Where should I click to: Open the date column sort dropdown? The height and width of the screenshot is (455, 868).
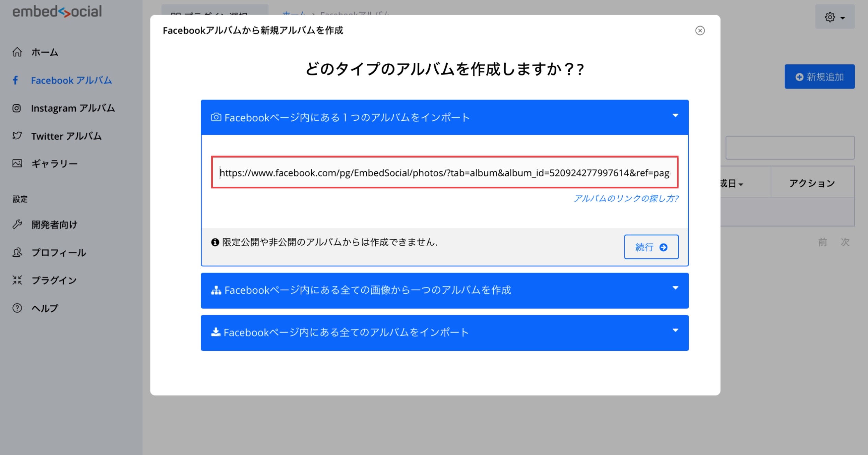click(x=741, y=185)
